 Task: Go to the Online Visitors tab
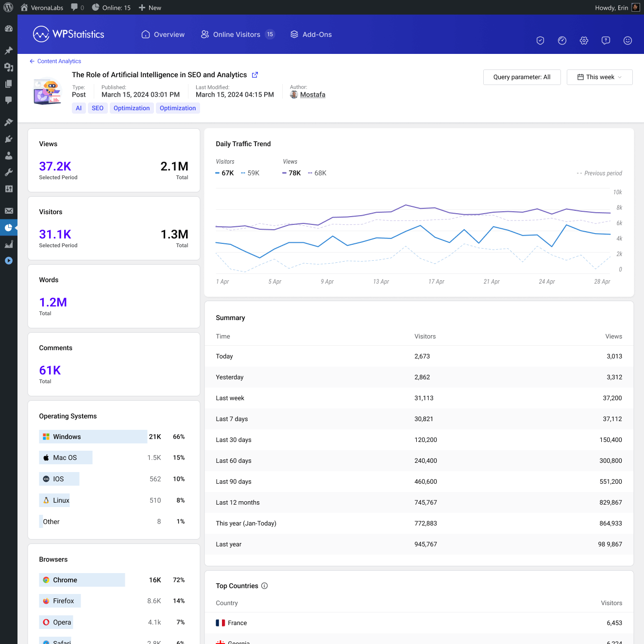(237, 34)
